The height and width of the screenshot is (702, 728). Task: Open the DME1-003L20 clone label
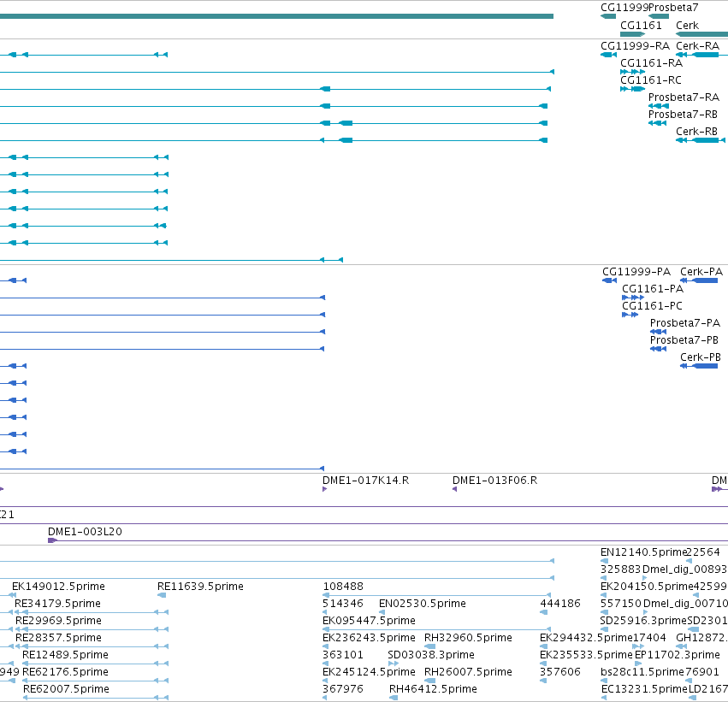pyautogui.click(x=85, y=532)
